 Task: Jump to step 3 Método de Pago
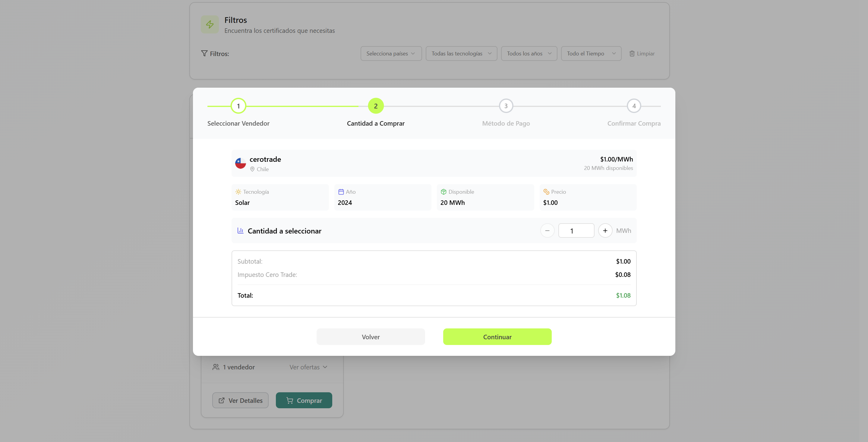pos(505,106)
